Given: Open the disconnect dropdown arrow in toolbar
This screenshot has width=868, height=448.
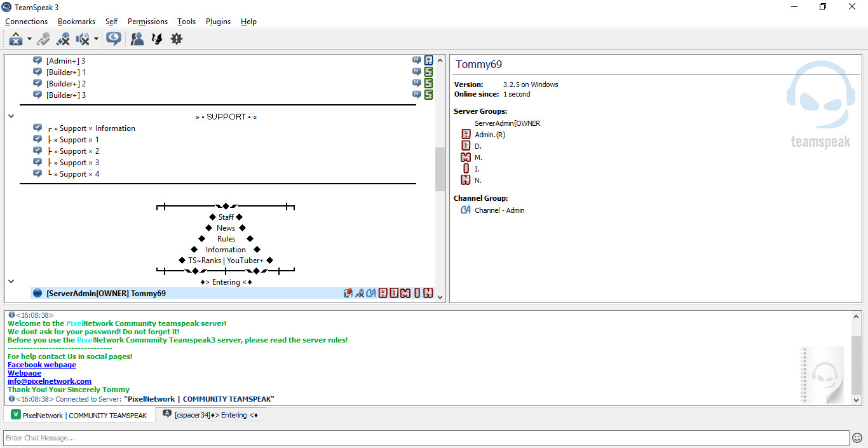Looking at the screenshot, I should pos(29,39).
